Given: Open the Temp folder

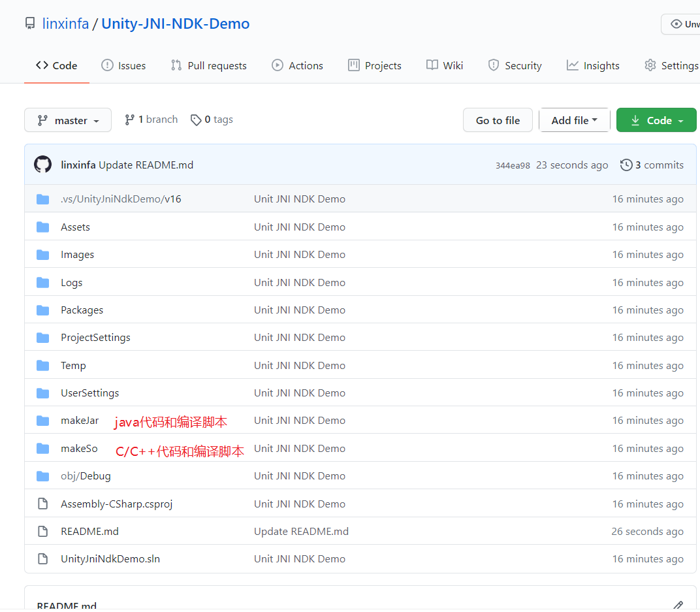Looking at the screenshot, I should pos(73,366).
